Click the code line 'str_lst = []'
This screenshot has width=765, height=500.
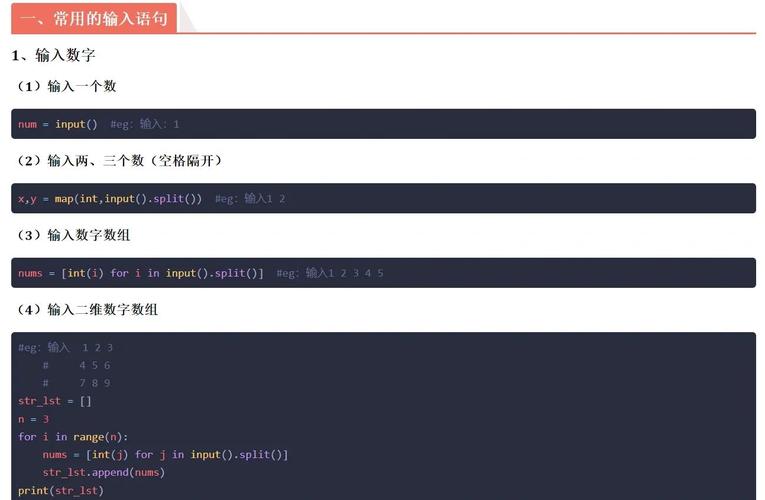click(x=55, y=401)
